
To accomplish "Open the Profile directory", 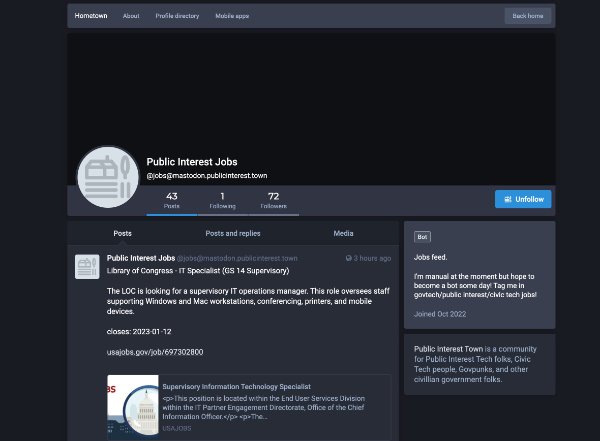I will tap(177, 16).
